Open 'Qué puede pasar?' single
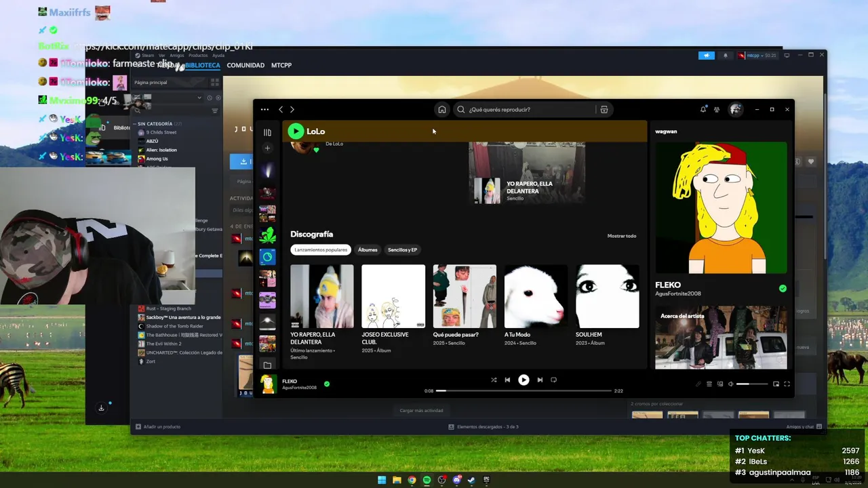This screenshot has height=488, width=868. [465, 296]
